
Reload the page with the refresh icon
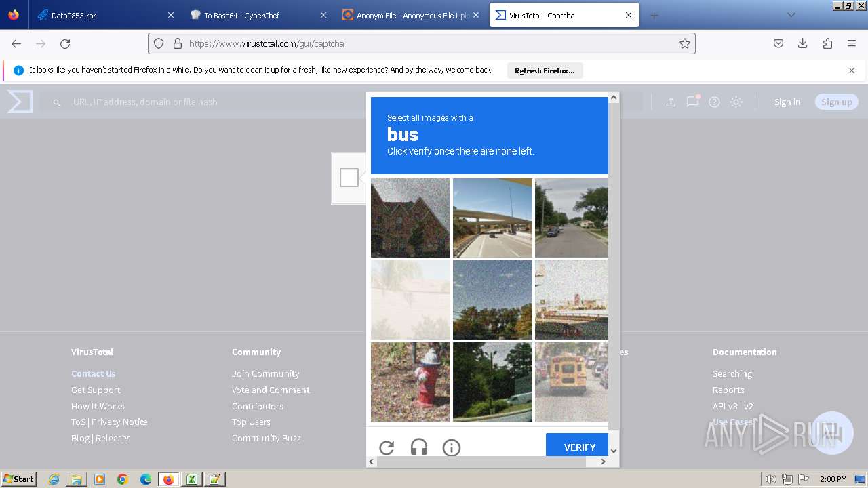tap(65, 43)
